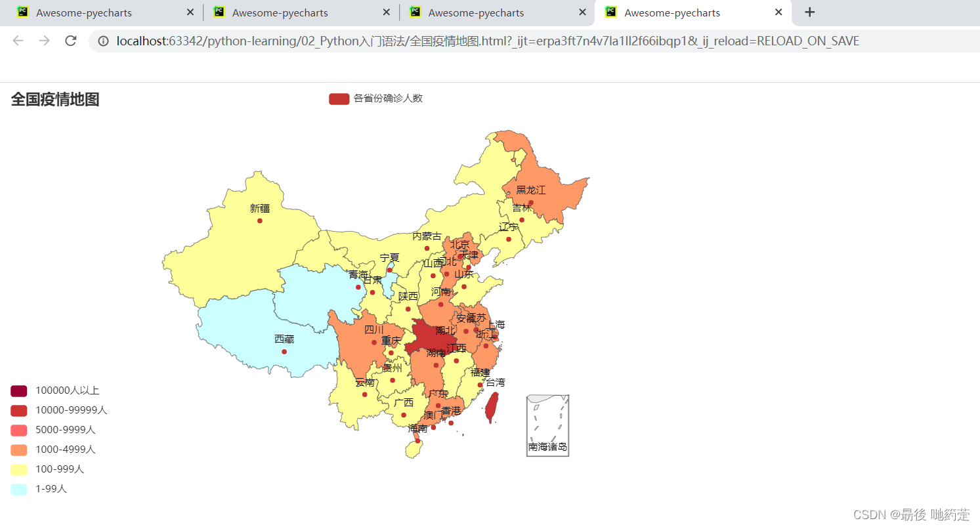Click the browser forward arrow

pos(44,41)
